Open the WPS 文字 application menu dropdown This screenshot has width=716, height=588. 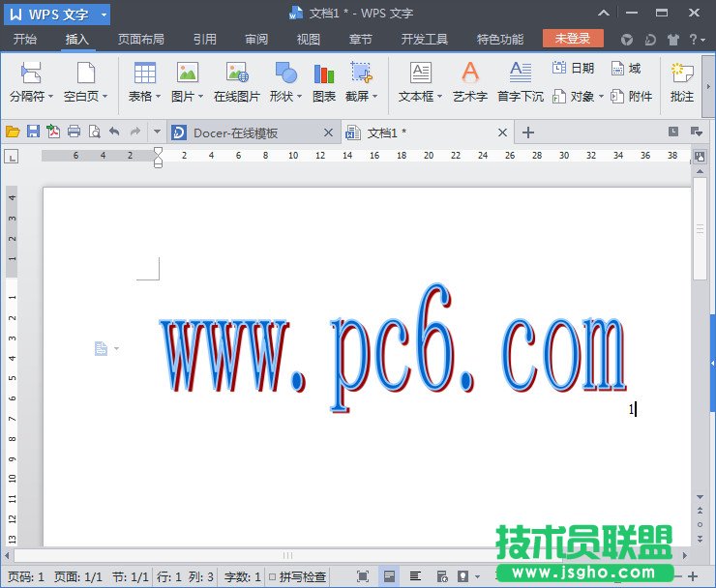[x=104, y=15]
